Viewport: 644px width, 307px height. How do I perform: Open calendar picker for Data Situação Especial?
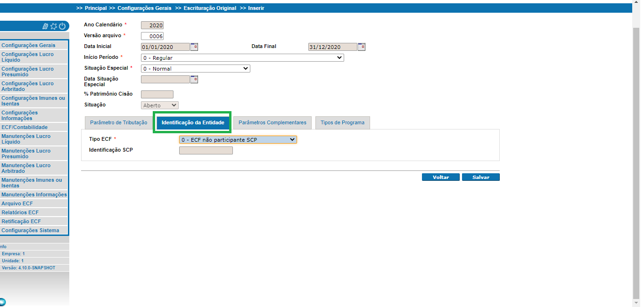(x=194, y=79)
